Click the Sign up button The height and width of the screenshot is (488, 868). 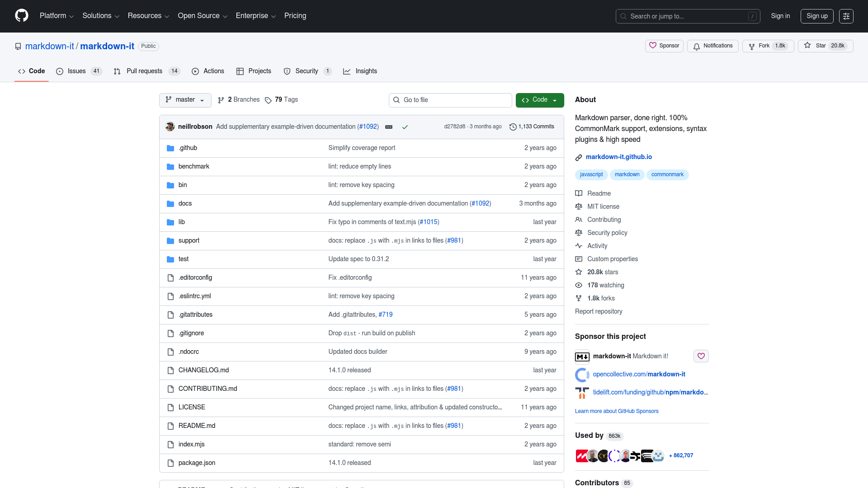817,16
